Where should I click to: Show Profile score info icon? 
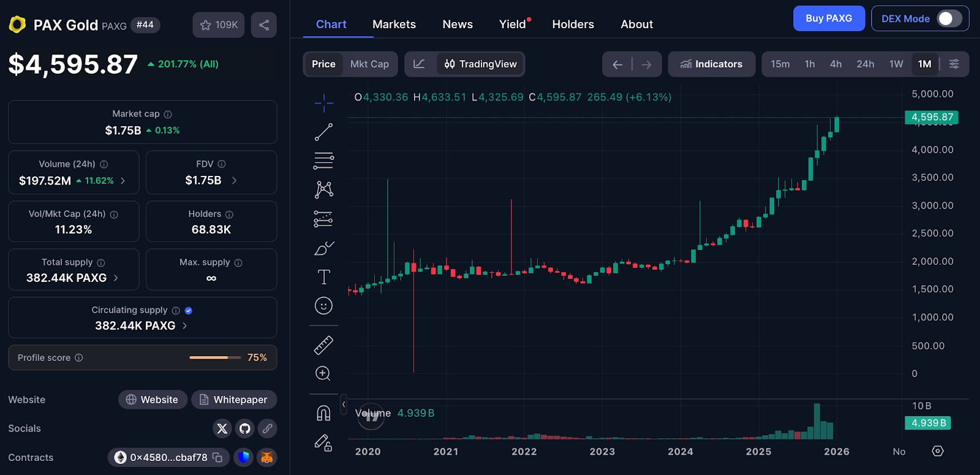(79, 358)
